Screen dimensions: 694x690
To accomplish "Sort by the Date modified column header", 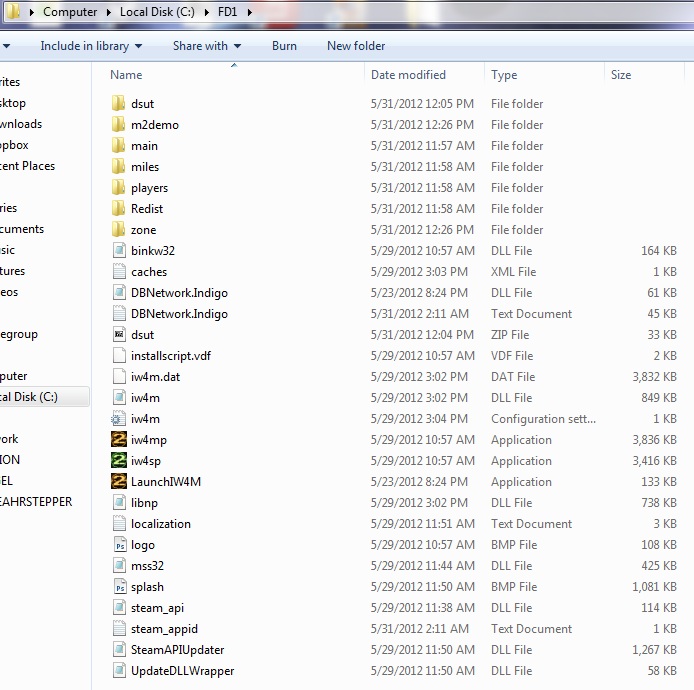I will coord(408,75).
